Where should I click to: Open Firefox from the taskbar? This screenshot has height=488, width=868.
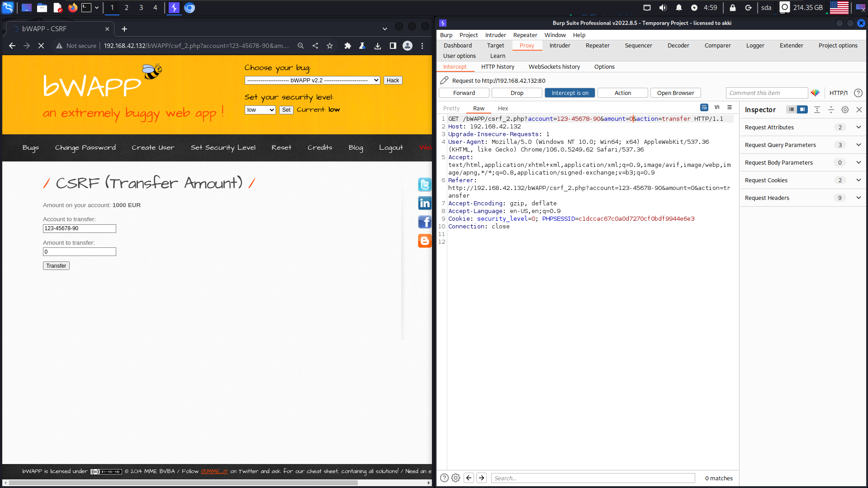click(x=72, y=8)
